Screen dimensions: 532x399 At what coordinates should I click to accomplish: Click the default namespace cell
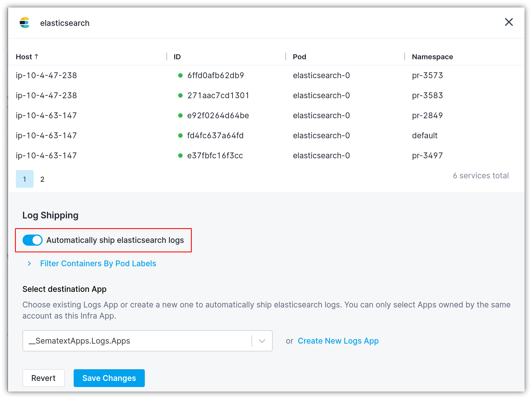[x=425, y=136]
